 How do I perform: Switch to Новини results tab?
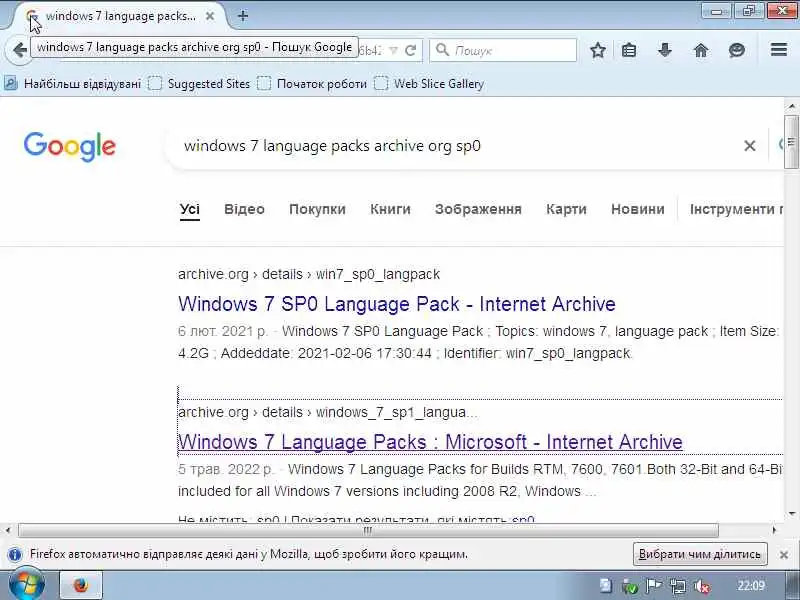(638, 209)
